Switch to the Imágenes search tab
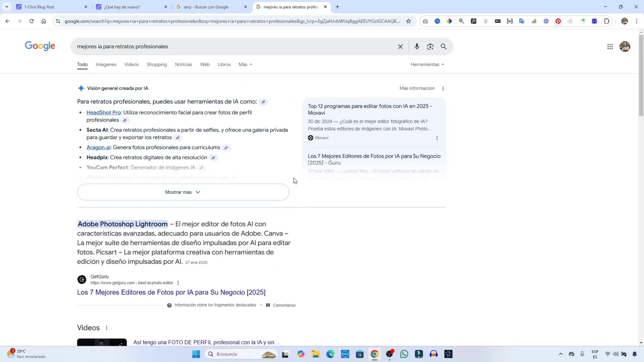The height and width of the screenshot is (362, 644). (106, 64)
